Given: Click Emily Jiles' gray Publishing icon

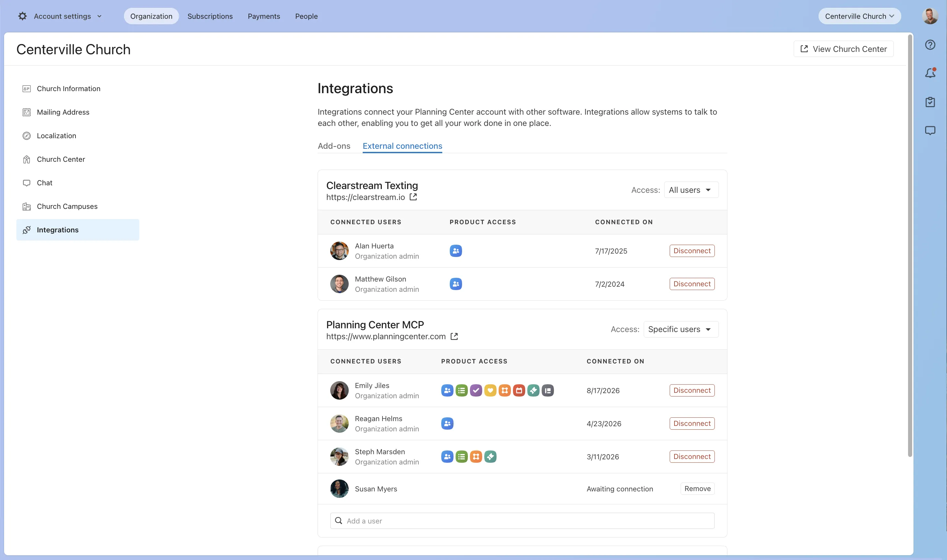Looking at the screenshot, I should coord(548,390).
